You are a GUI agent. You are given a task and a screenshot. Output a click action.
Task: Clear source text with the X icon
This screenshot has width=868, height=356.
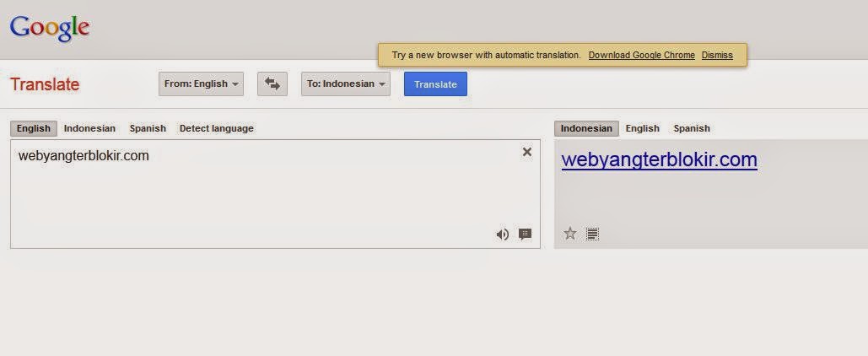click(527, 152)
